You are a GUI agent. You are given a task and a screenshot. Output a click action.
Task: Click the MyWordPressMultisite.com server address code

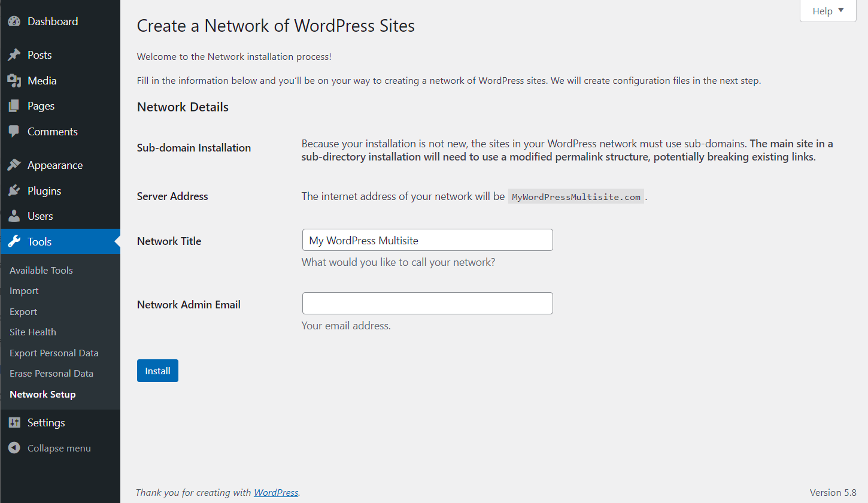click(576, 197)
